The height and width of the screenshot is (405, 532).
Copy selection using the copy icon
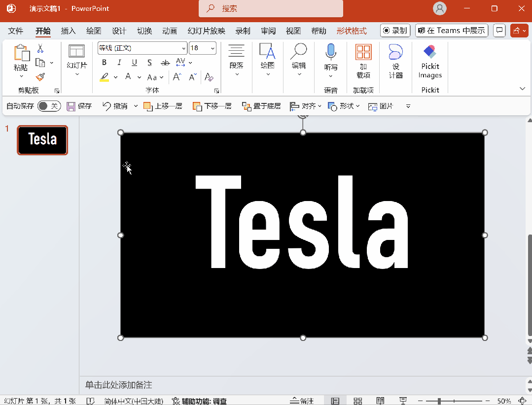tap(40, 63)
